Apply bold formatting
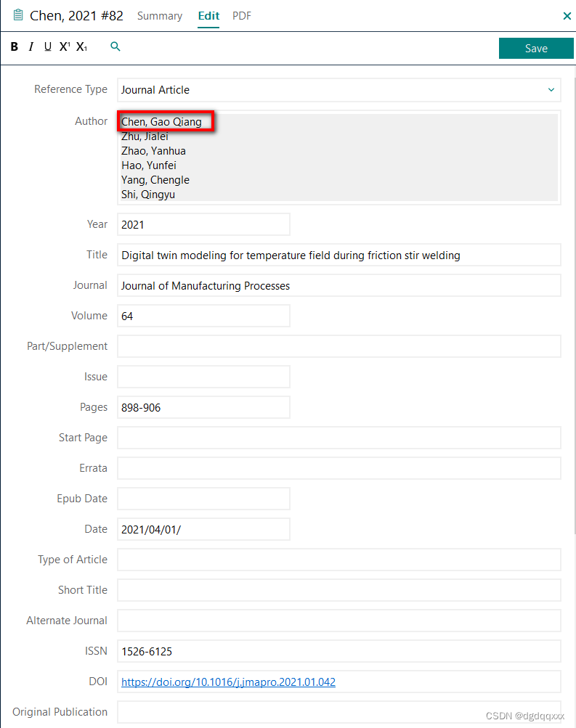 pos(15,47)
